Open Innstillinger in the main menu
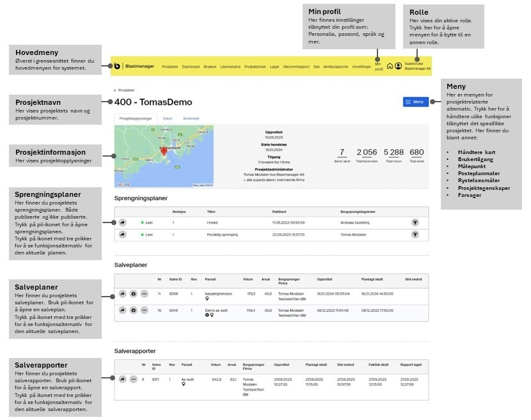The image size is (531, 420). [361, 66]
